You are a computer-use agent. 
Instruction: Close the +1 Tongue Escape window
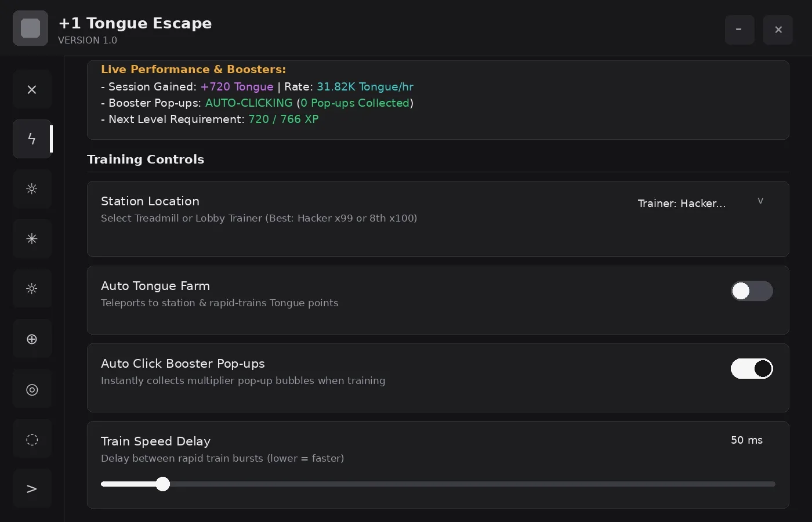point(778,30)
